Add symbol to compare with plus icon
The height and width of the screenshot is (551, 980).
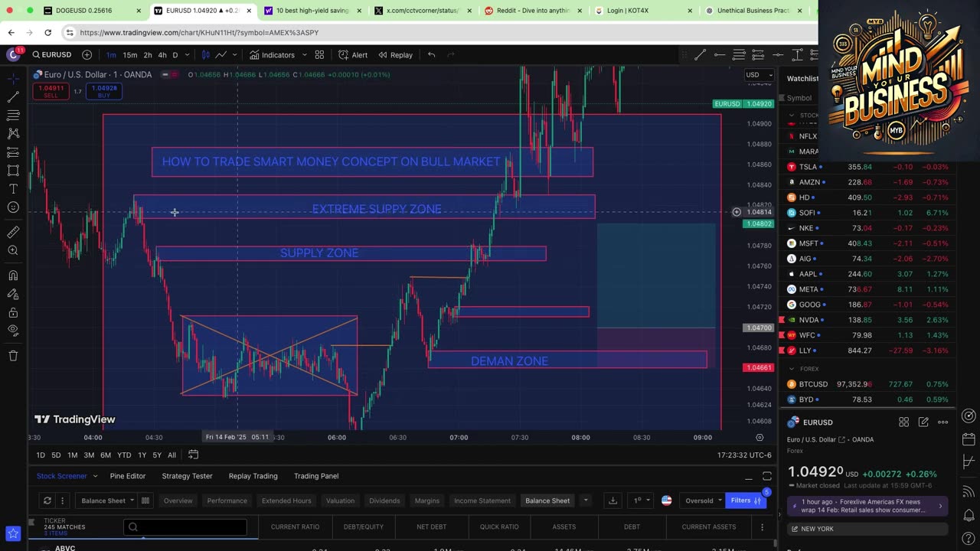click(x=87, y=55)
